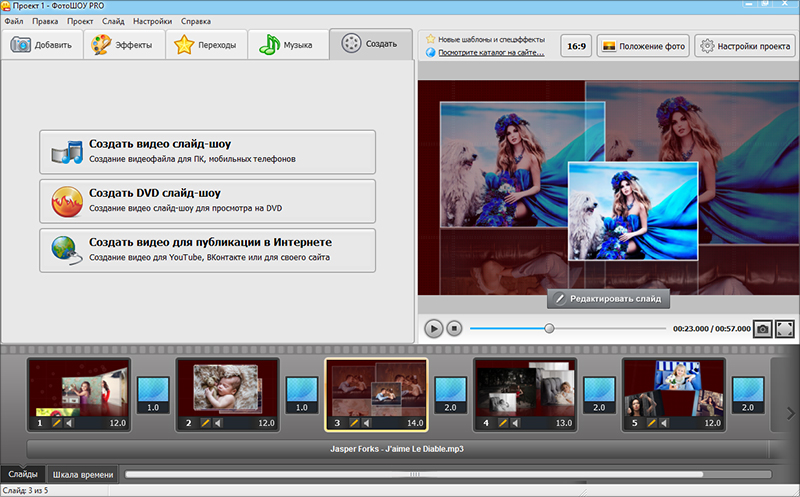
Task: Play the slideshow preview
Action: (434, 329)
